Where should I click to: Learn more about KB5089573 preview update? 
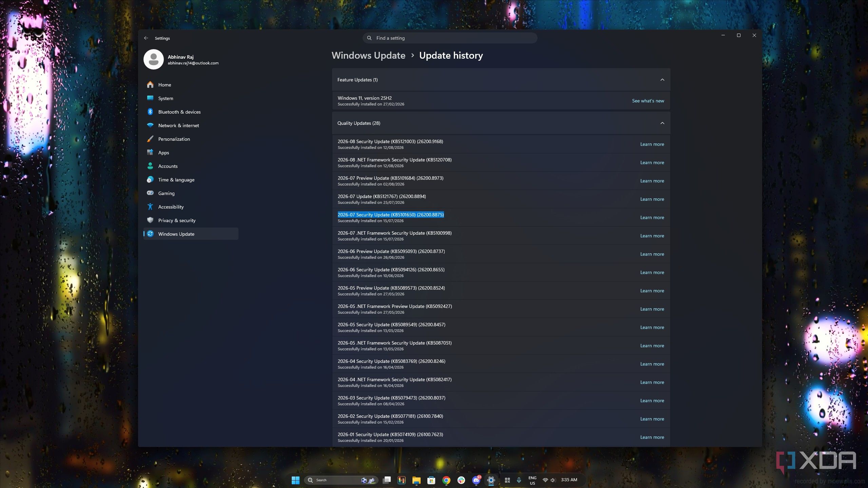pyautogui.click(x=652, y=291)
